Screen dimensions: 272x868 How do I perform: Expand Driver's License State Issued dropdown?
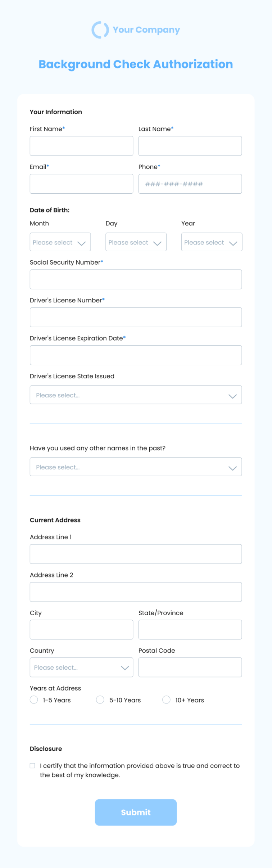click(x=136, y=395)
